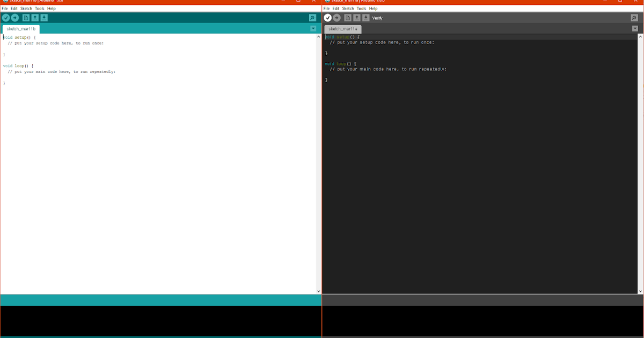Open Serial Monitor in the dark window
644x338 pixels.
click(633, 17)
